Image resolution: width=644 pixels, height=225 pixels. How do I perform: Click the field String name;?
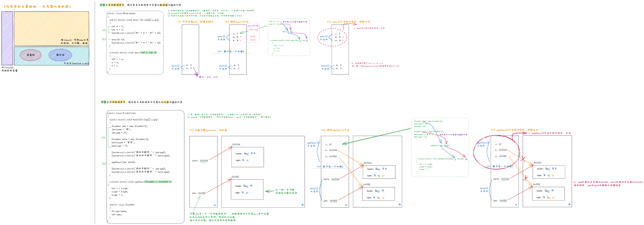[119, 211]
